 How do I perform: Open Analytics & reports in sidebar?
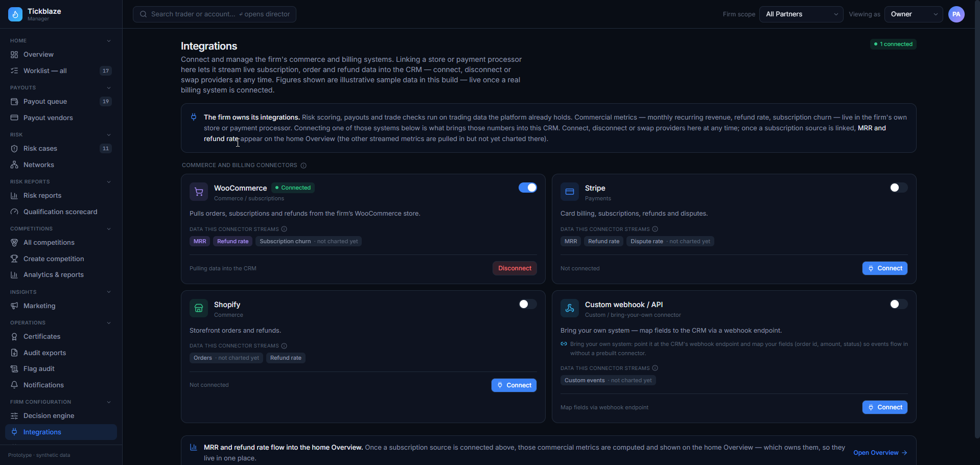point(61,275)
